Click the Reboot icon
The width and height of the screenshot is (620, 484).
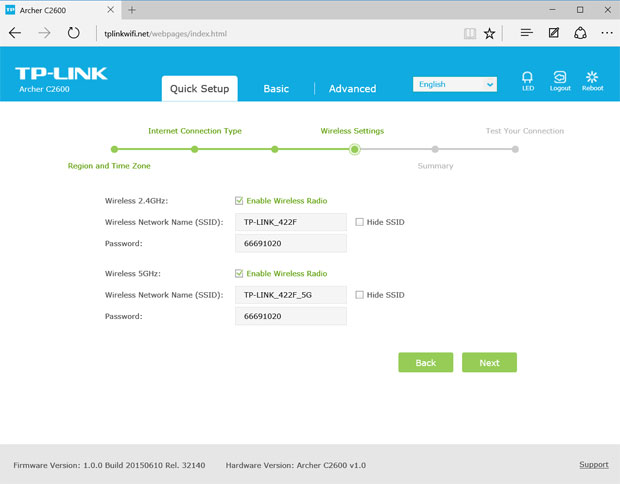pos(592,81)
